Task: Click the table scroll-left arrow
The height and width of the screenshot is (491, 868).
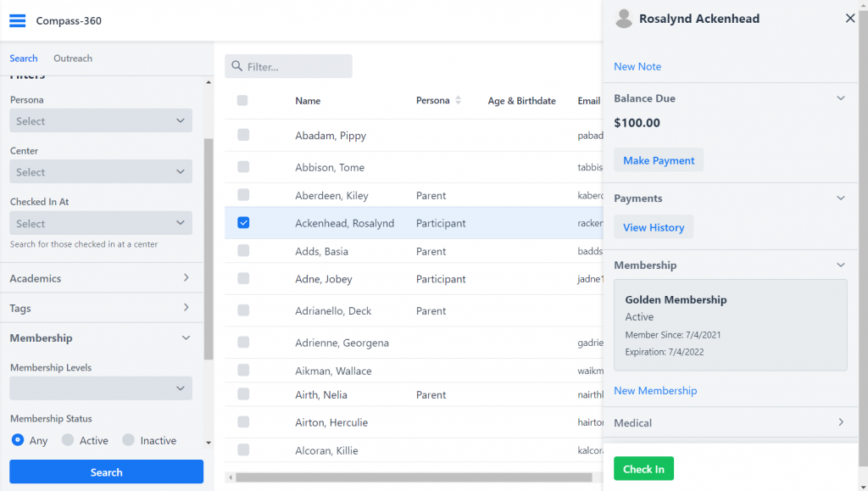Action: click(231, 477)
